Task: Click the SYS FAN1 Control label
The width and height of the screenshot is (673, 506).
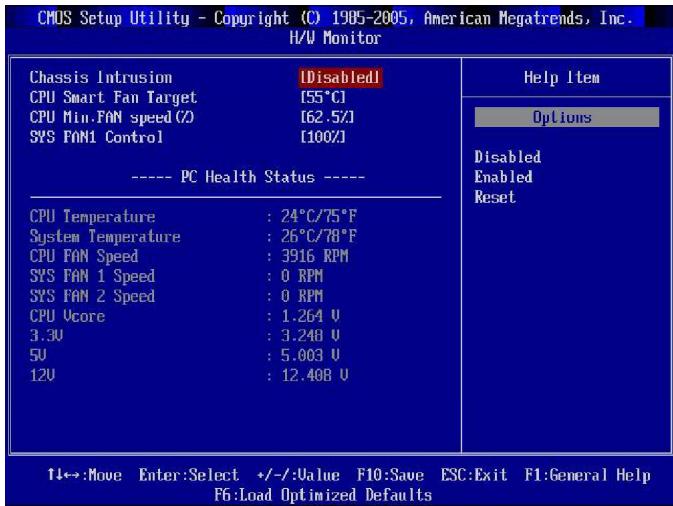Action: 97,137
